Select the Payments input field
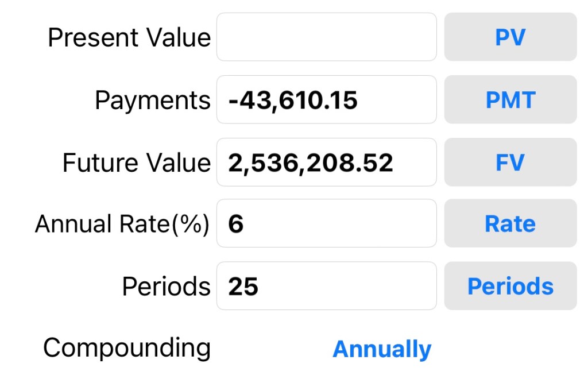 pyautogui.click(x=326, y=100)
